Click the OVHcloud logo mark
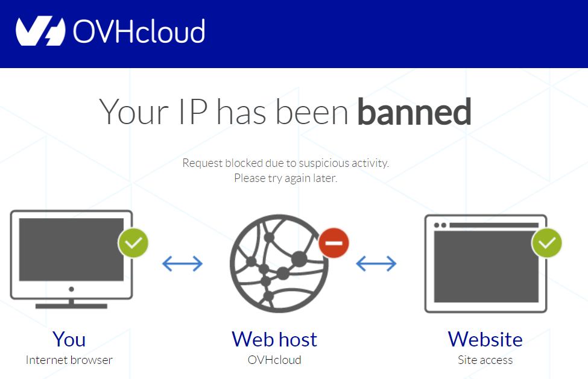 (40, 31)
